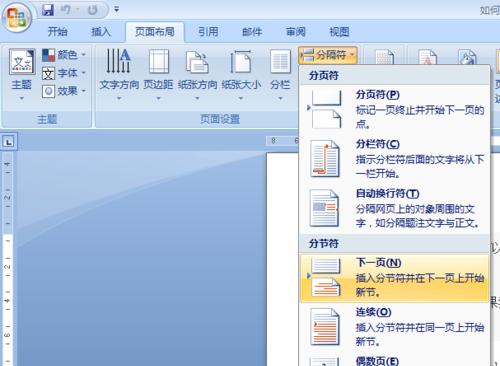Expand the 页边距 dropdown arrow
This screenshot has width=500, height=366.
[159, 98]
